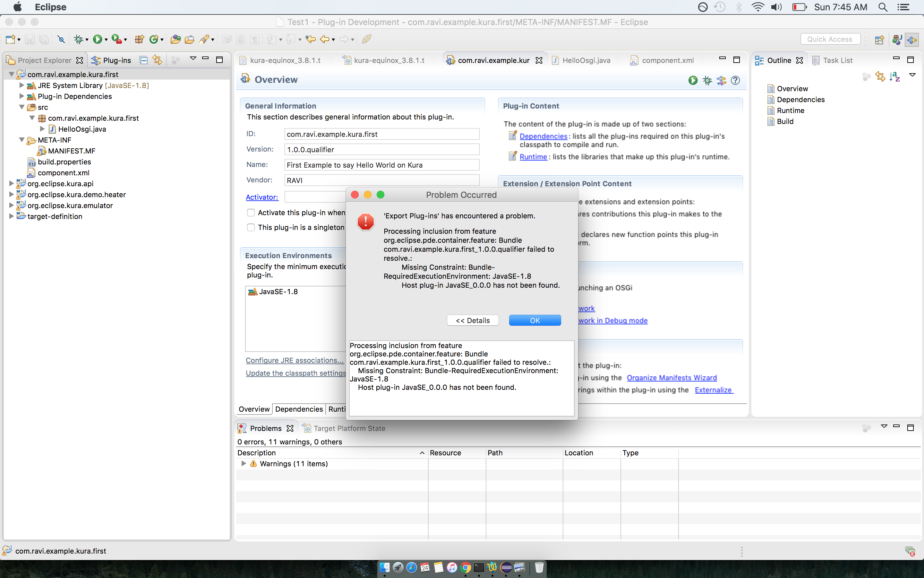
Task: Click the New Java Class icon
Action: 154,39
